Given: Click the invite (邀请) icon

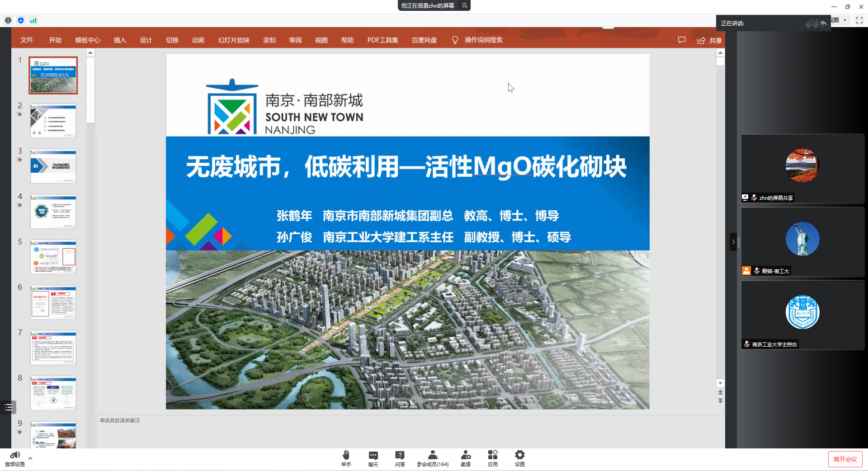Looking at the screenshot, I should click(466, 455).
